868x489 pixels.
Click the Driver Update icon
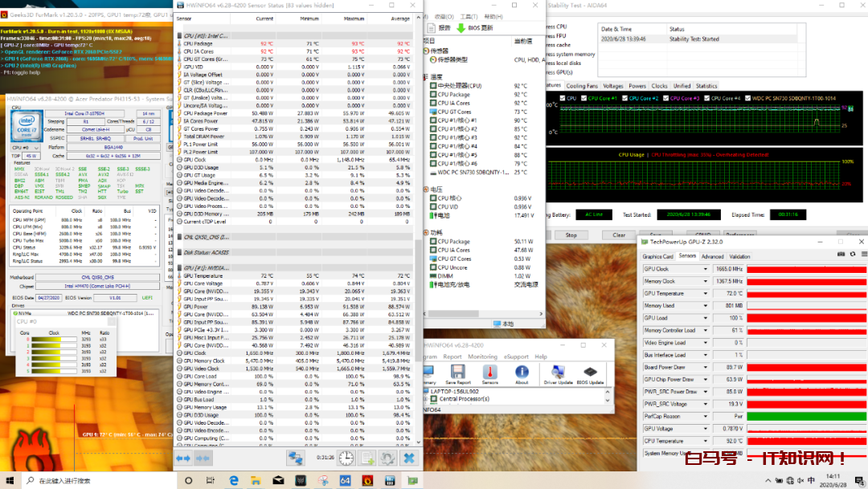pos(557,373)
